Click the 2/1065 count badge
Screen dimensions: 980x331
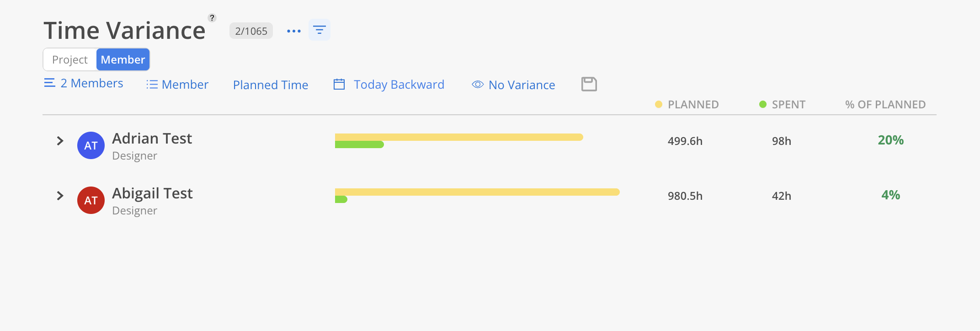[251, 31]
